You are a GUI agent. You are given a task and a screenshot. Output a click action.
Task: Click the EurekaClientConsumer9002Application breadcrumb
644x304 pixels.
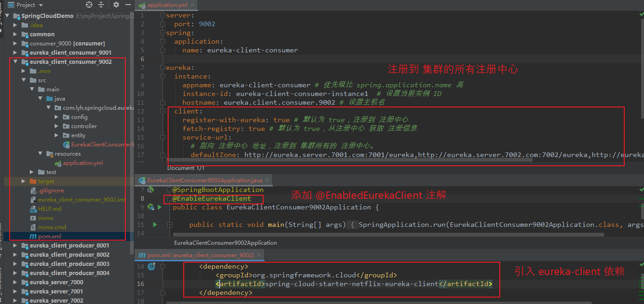click(226, 242)
